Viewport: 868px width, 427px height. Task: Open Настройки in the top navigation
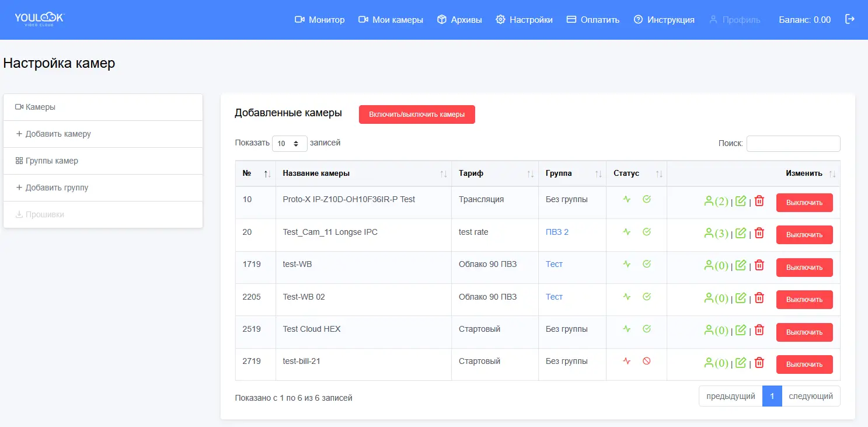point(524,20)
